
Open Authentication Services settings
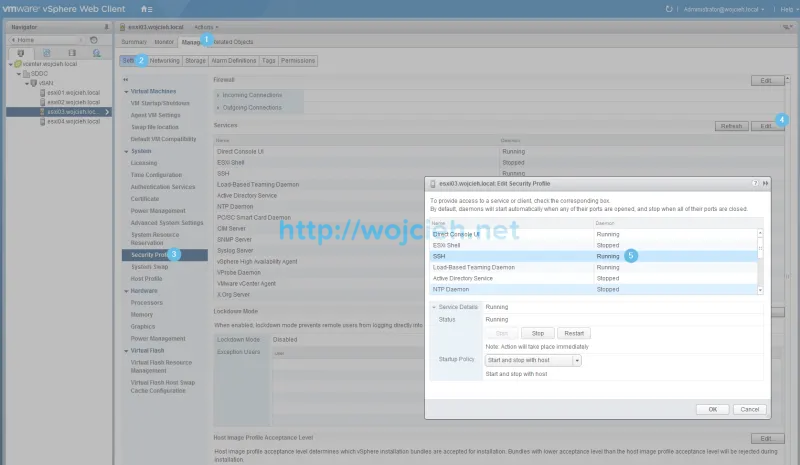(x=163, y=187)
